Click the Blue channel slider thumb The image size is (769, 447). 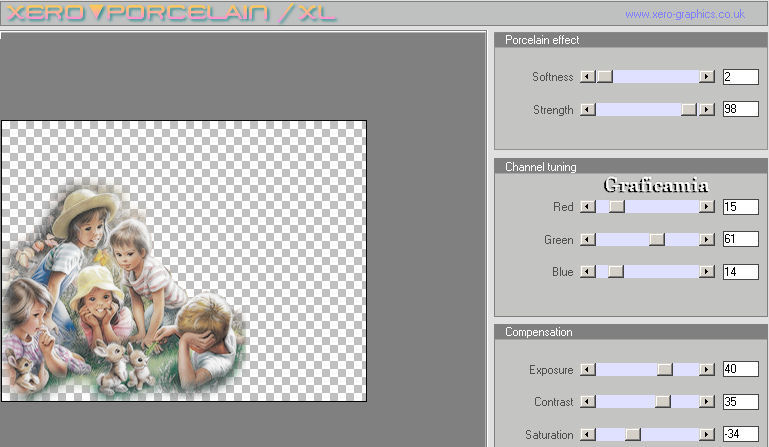616,271
